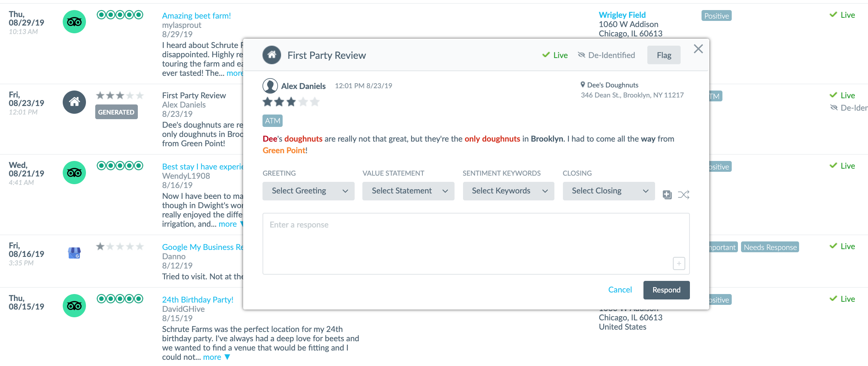Screen dimensions: 868x366
Task: Expand Amazing beet farm review with more link
Action: [x=235, y=73]
